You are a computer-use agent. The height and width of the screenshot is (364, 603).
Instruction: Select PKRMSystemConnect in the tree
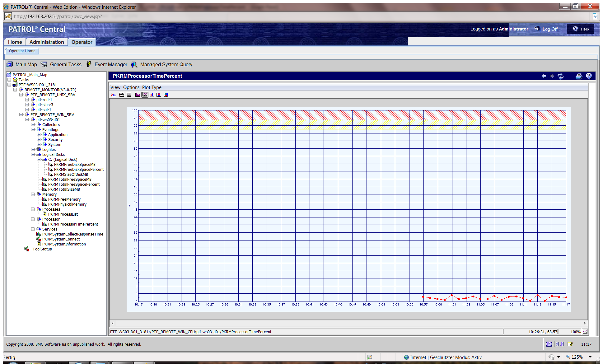[61, 239]
